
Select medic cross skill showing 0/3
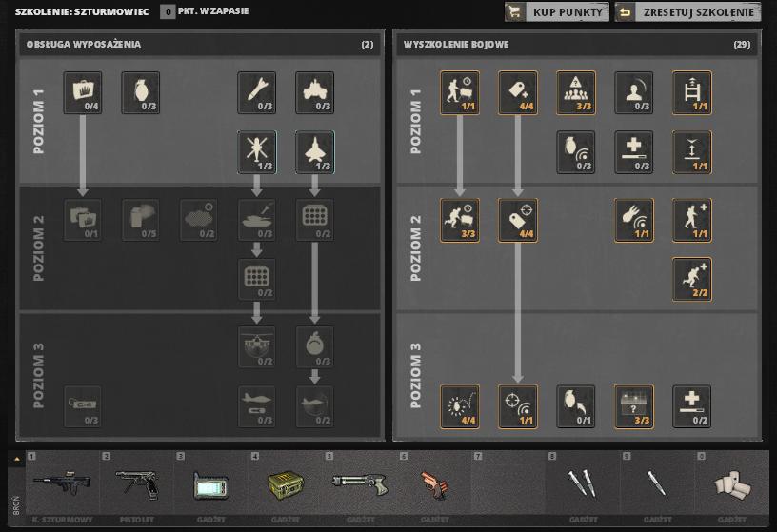(634, 152)
